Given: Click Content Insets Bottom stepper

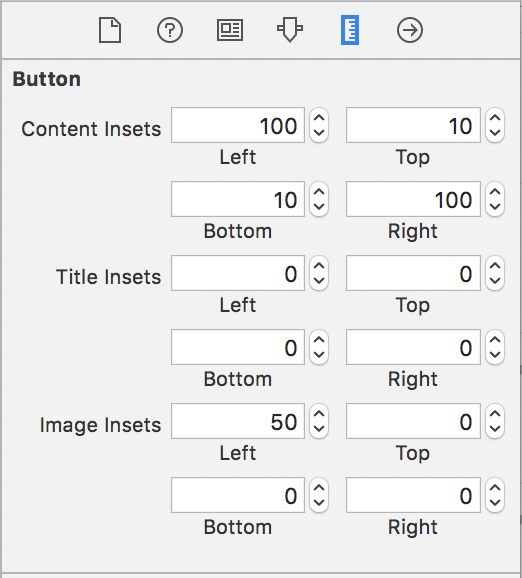Looking at the screenshot, I should [x=319, y=199].
